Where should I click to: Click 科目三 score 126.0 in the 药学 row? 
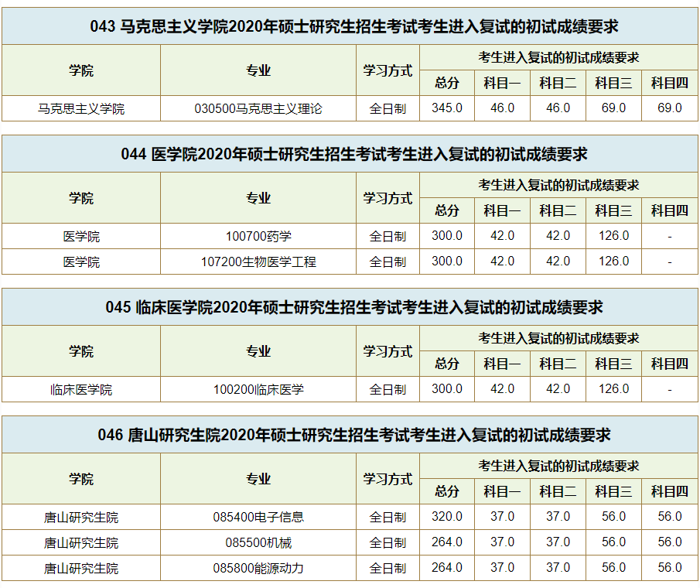click(613, 236)
